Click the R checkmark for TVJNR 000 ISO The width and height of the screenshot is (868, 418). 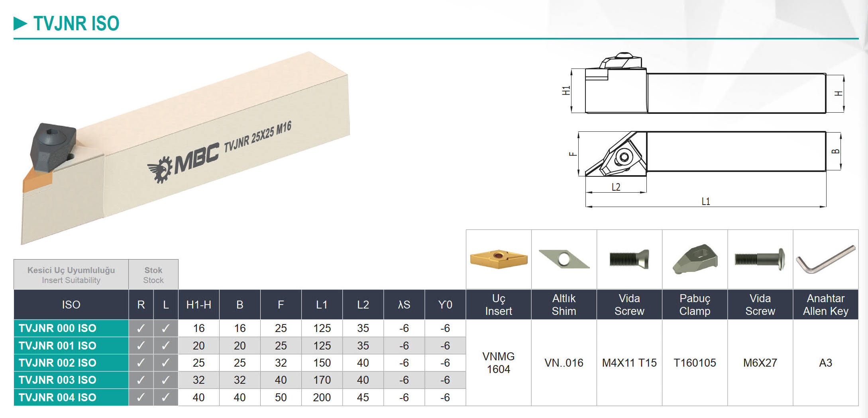pos(141,328)
